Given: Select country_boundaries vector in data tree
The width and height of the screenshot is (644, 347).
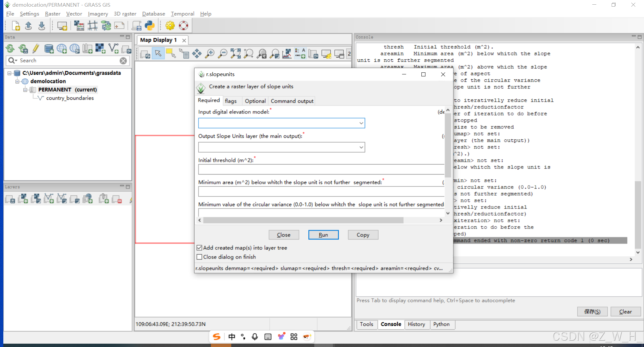Looking at the screenshot, I should coord(70,98).
